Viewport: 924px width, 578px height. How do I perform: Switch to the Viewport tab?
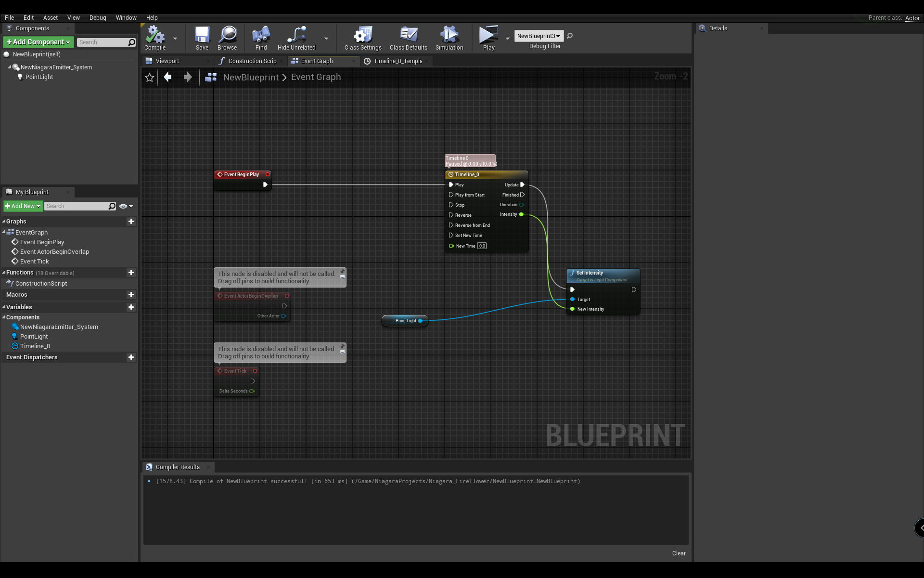[167, 61]
